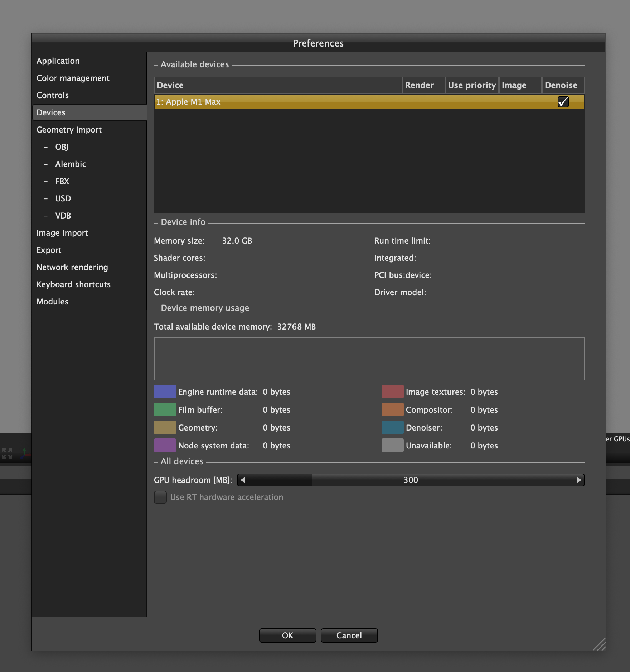
Task: Click the Engine runtime data color swatch
Action: click(165, 392)
